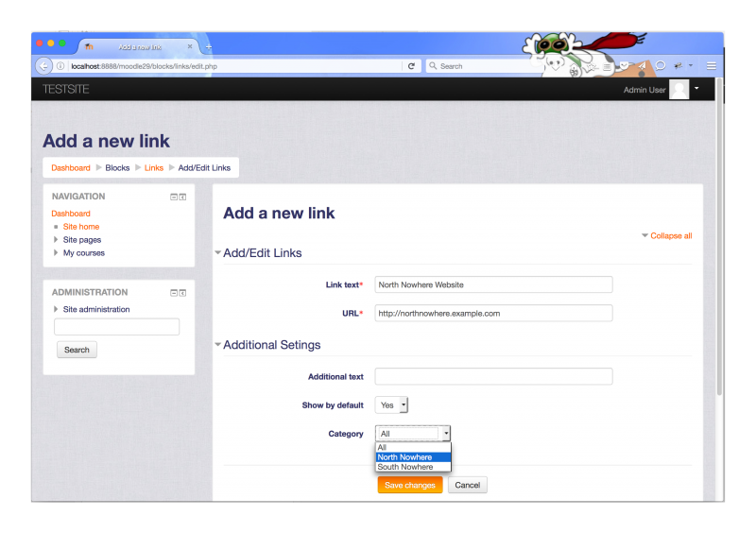Click the address bar URL
Image resolution: width=756 pixels, height=533 pixels.
pyautogui.click(x=145, y=66)
